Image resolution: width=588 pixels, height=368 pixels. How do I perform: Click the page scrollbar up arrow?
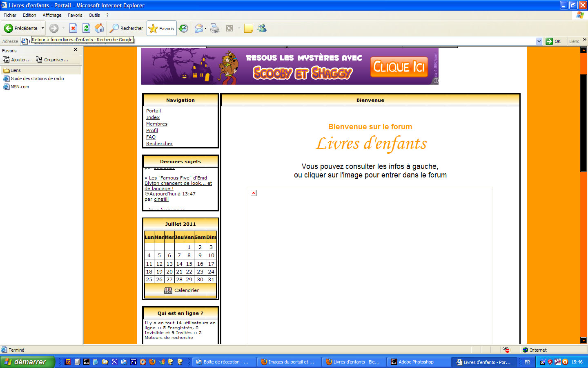point(584,50)
